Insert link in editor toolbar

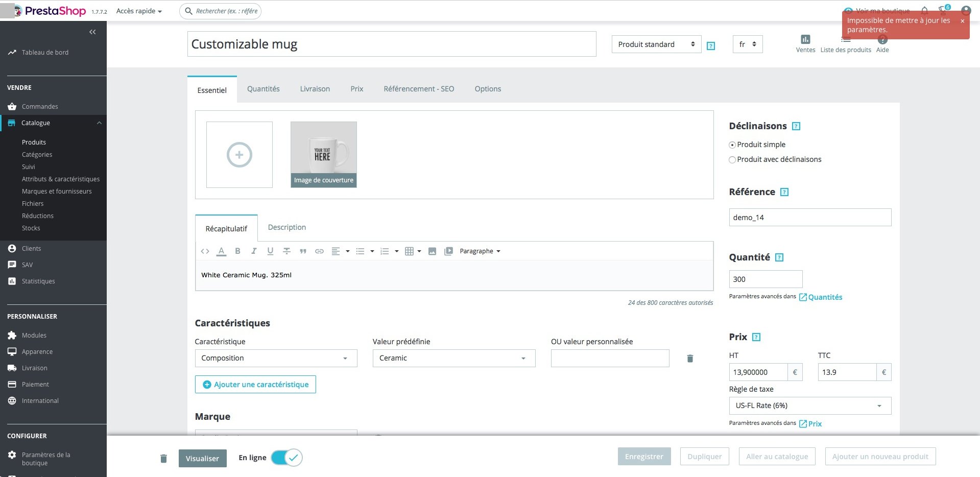pos(319,251)
